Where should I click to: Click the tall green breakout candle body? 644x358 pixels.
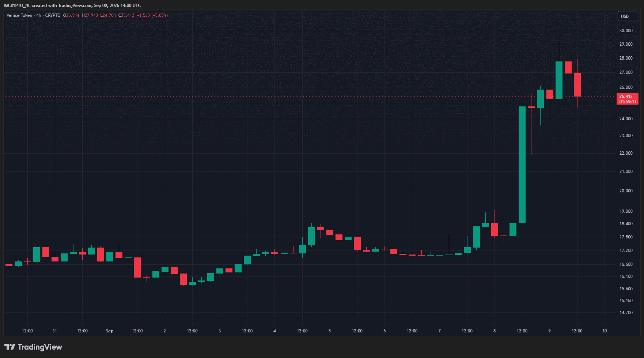point(522,165)
